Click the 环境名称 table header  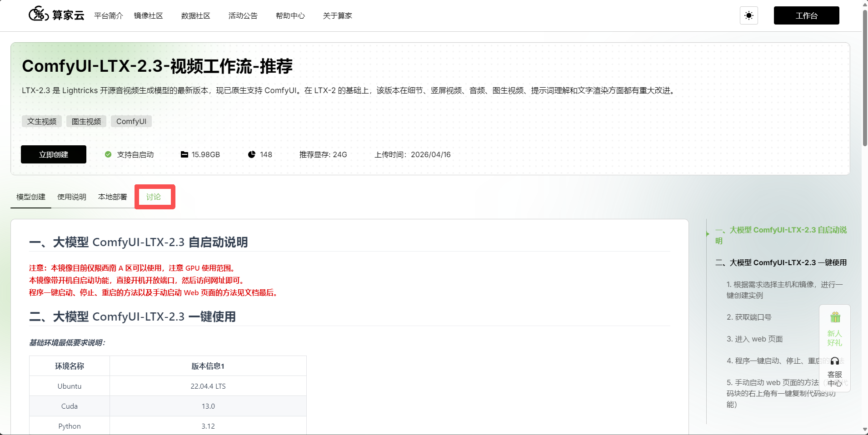(x=70, y=366)
